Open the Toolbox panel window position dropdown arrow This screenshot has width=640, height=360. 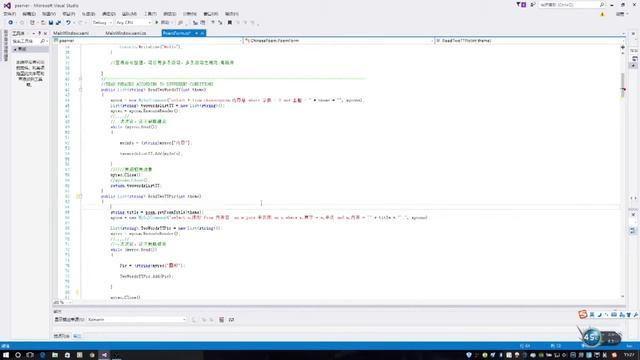(33, 33)
